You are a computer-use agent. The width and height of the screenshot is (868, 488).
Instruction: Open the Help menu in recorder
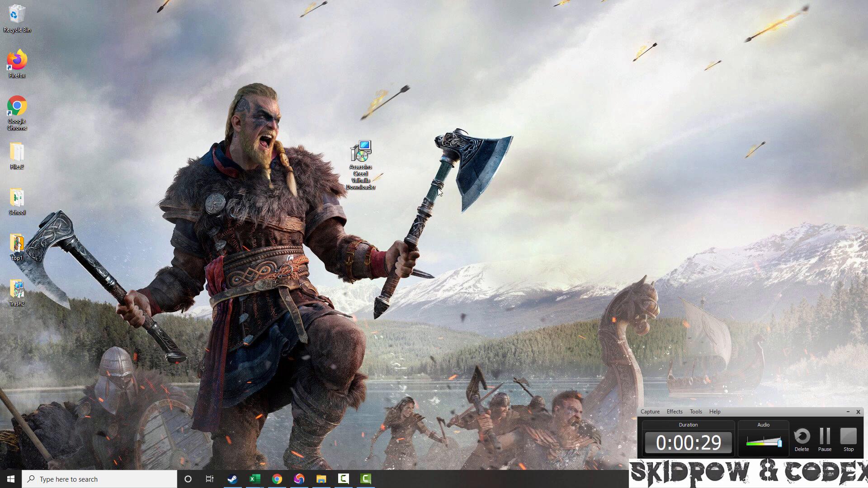pos(715,412)
